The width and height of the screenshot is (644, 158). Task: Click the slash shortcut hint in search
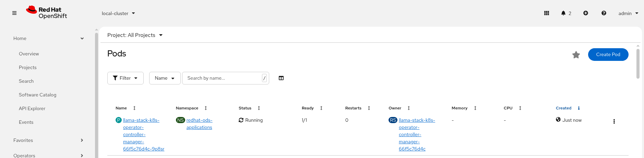[264, 78]
